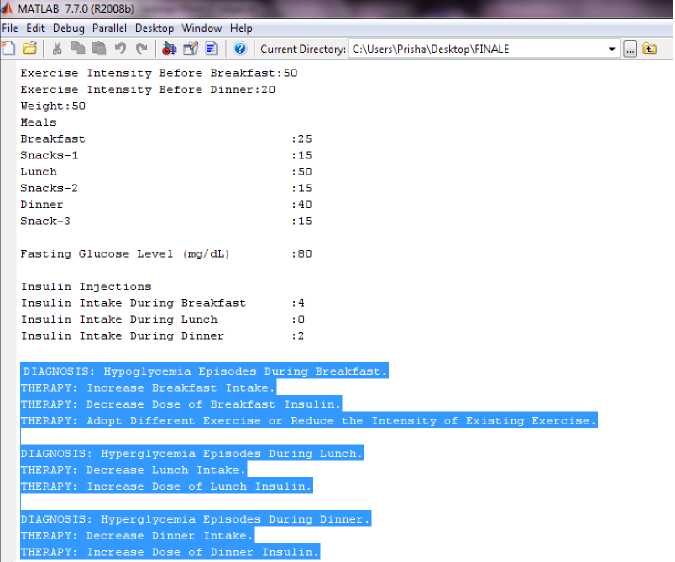Screen dimensions: 675x562
Task: Click 'DIAGNOSIS: Hyperglycemia Episodes During Dinner.' line
Action: pos(196,519)
